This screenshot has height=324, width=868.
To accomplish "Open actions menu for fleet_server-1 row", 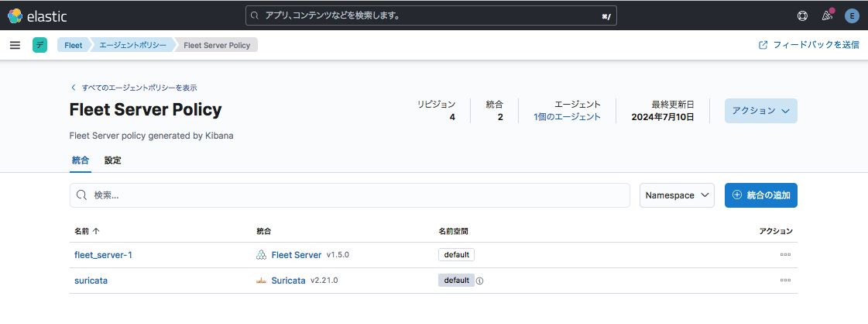I will (x=785, y=255).
